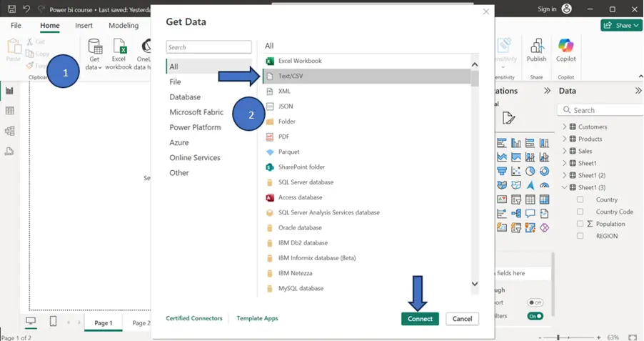This screenshot has height=341, width=644.
Task: Expand the Sheet1 table
Action: point(564,163)
